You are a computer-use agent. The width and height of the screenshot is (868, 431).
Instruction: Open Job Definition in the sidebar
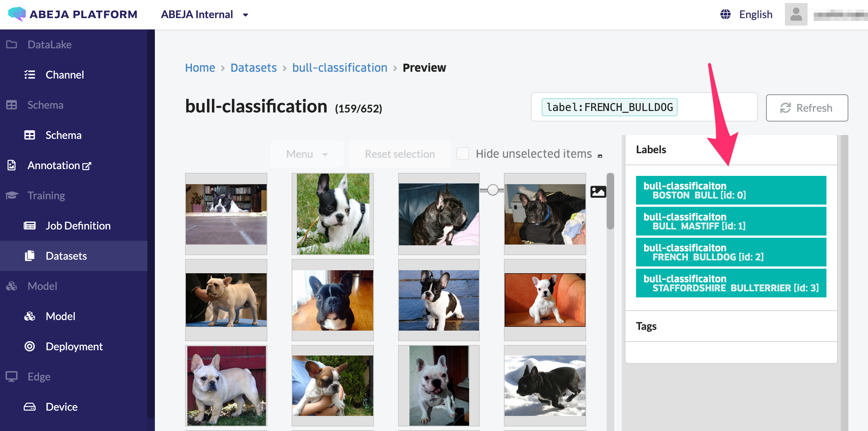(74, 226)
